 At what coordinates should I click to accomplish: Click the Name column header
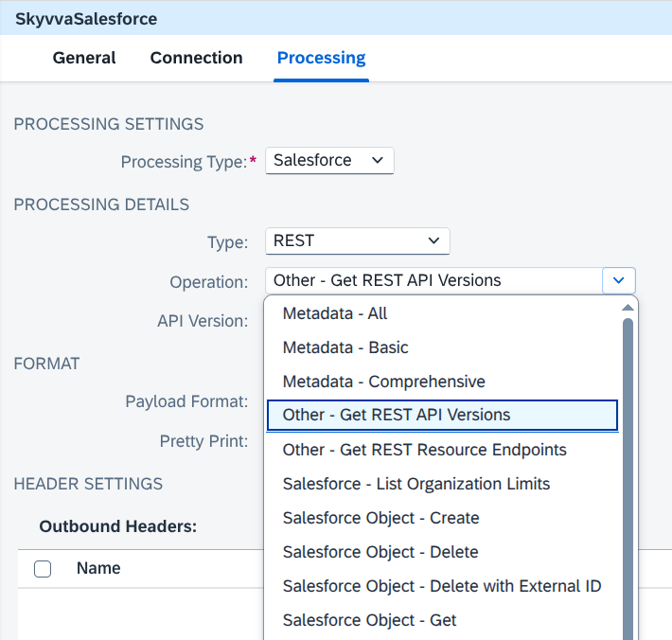point(98,568)
